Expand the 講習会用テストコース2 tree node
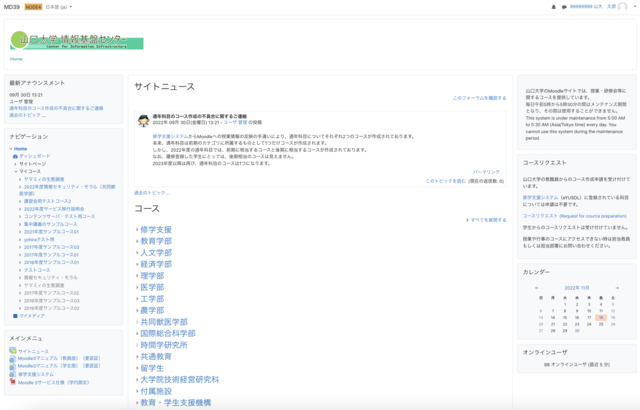The width and height of the screenshot is (640, 410). (20, 202)
